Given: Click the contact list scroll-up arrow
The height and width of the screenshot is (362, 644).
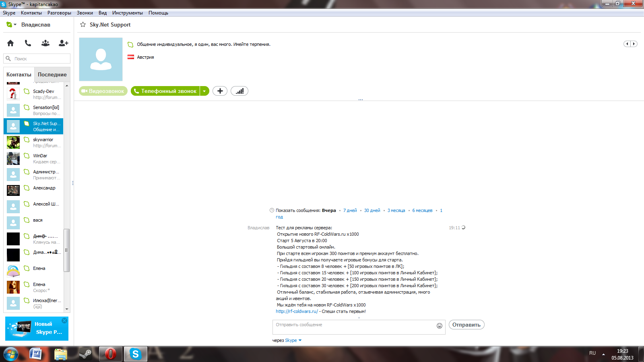Looking at the screenshot, I should [67, 86].
